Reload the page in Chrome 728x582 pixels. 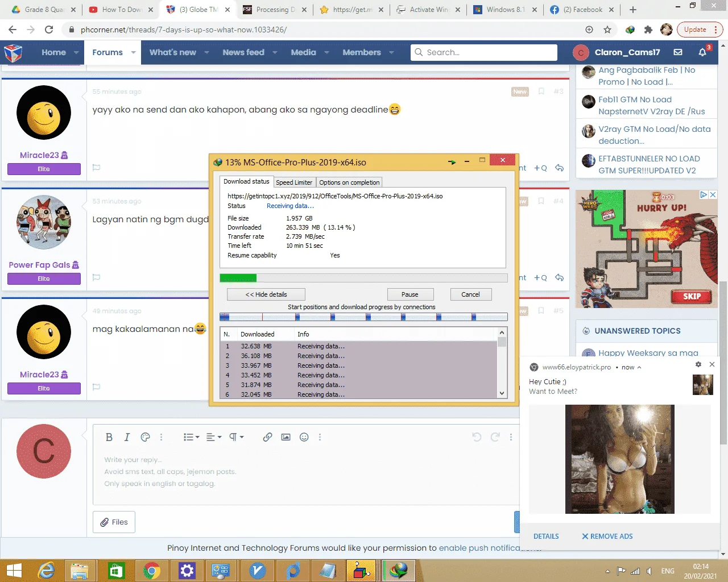[49, 30]
